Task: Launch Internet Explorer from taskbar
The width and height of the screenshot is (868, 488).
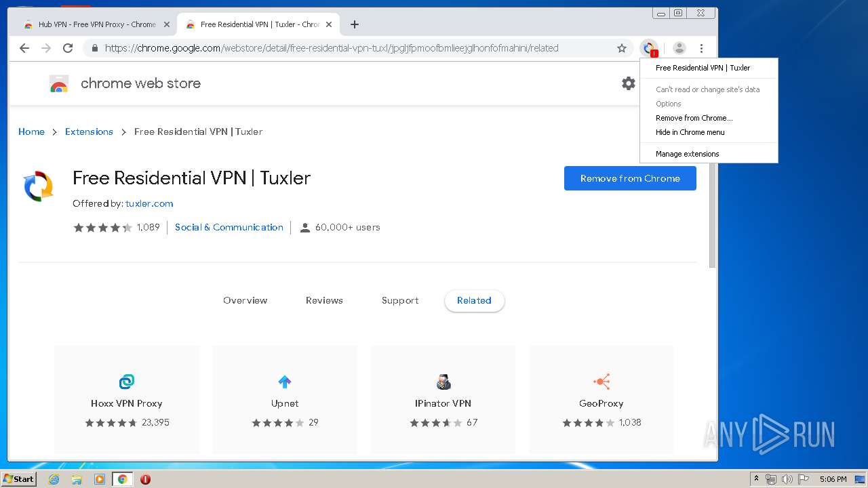Action: click(54, 479)
